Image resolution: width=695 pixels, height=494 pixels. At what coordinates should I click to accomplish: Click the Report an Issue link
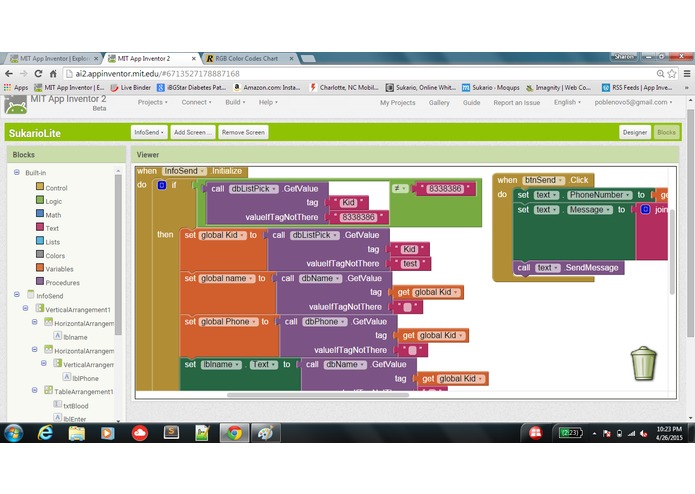(x=516, y=102)
